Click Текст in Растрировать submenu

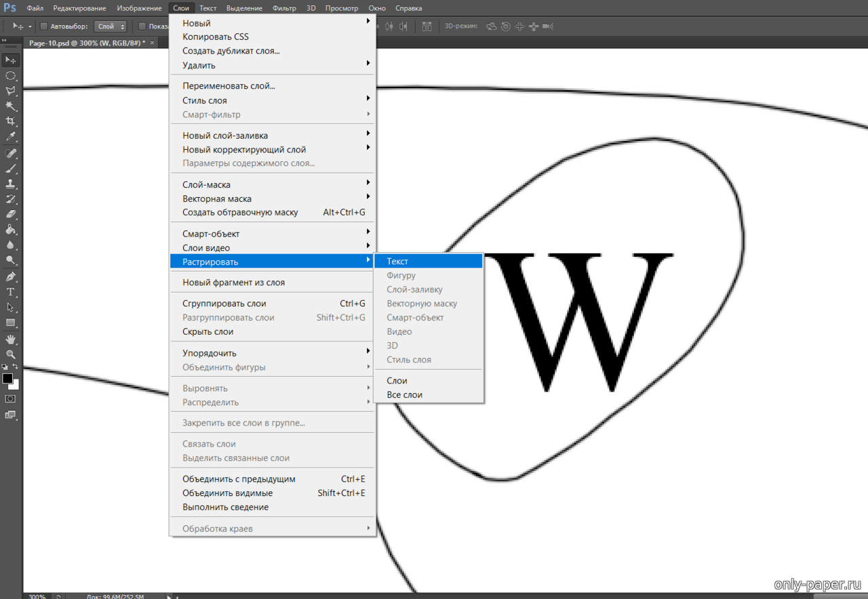pos(397,262)
